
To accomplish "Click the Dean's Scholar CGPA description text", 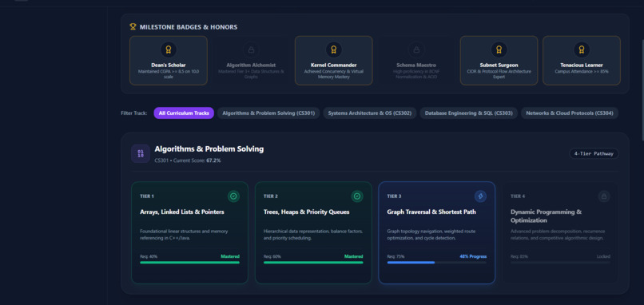I will coord(169,74).
